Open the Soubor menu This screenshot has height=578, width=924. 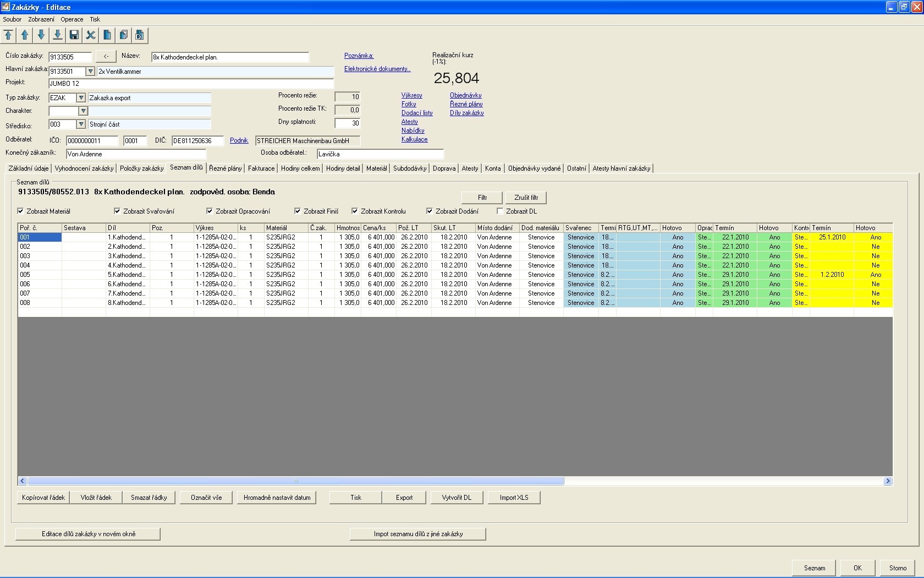[12, 19]
